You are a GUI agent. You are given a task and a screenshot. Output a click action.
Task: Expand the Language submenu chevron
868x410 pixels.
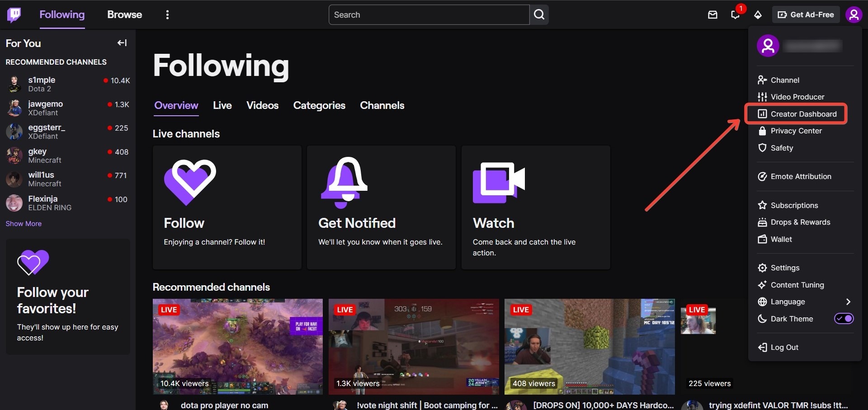(848, 302)
